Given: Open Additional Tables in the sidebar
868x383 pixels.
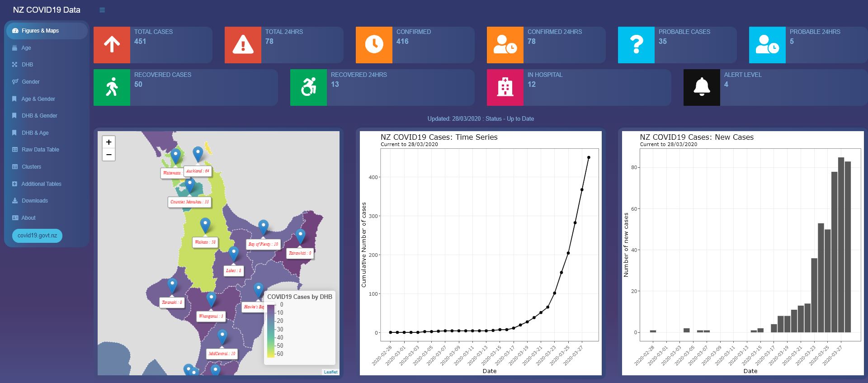Looking at the screenshot, I should (47, 184).
